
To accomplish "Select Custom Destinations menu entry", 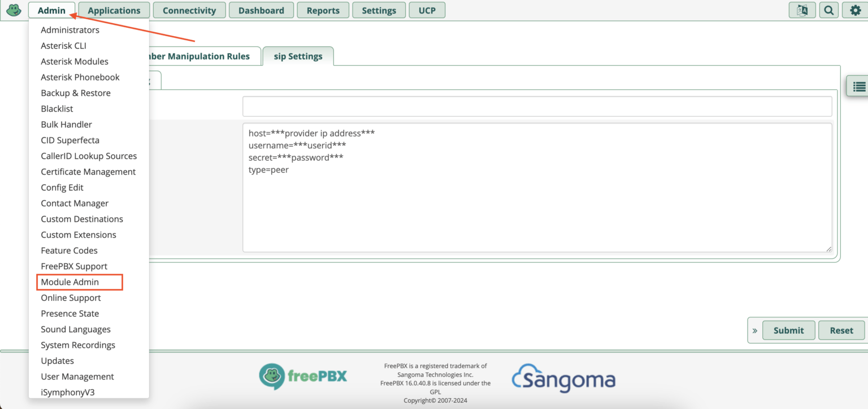I will tap(82, 219).
